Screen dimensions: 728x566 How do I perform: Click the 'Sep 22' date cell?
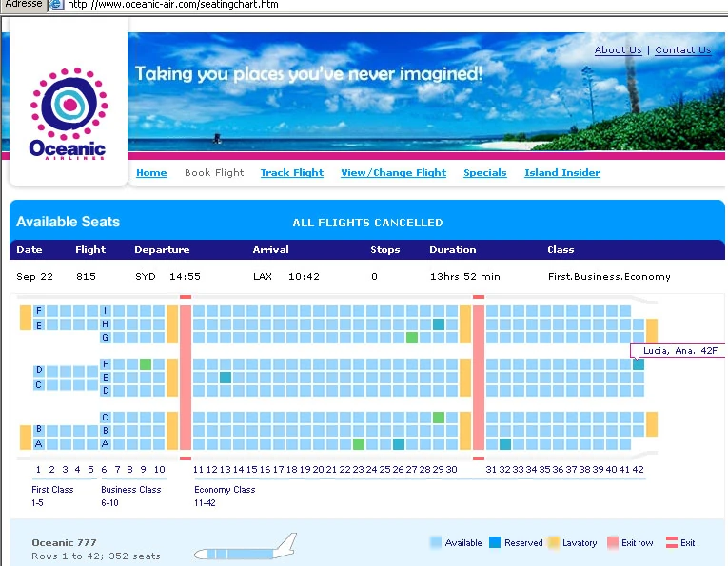coord(34,277)
